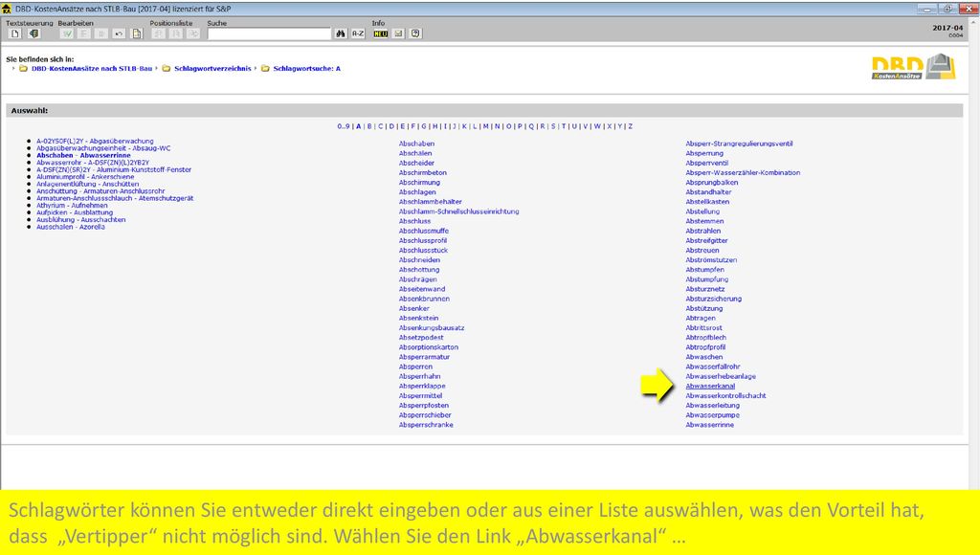Click the DBD KostenAnsätze logo
980x555 pixels.
[x=914, y=67]
